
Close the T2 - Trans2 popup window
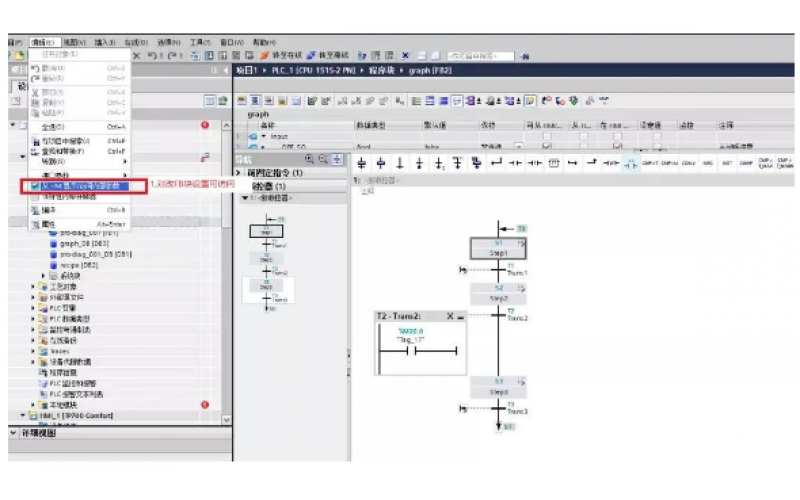[449, 315]
